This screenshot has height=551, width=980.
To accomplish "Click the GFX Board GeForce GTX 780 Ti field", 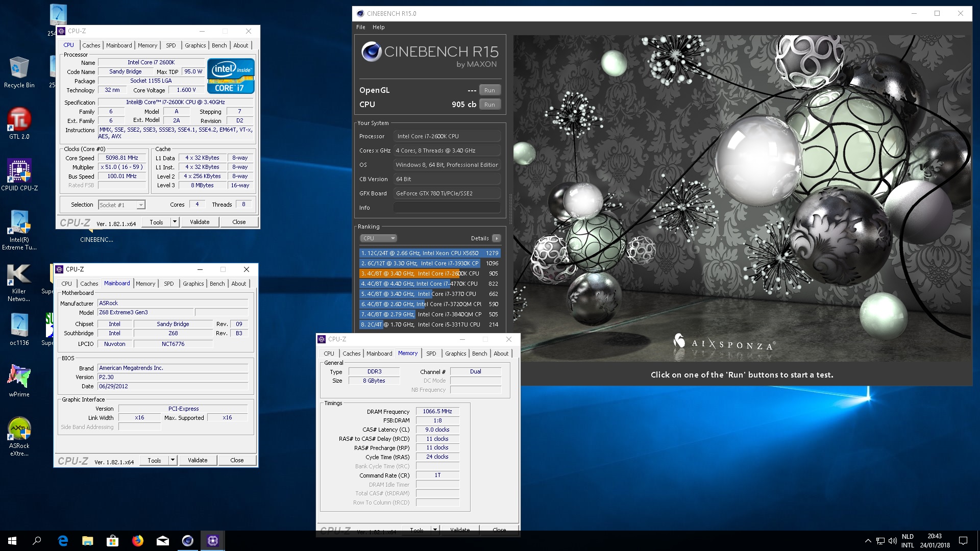I will point(447,193).
